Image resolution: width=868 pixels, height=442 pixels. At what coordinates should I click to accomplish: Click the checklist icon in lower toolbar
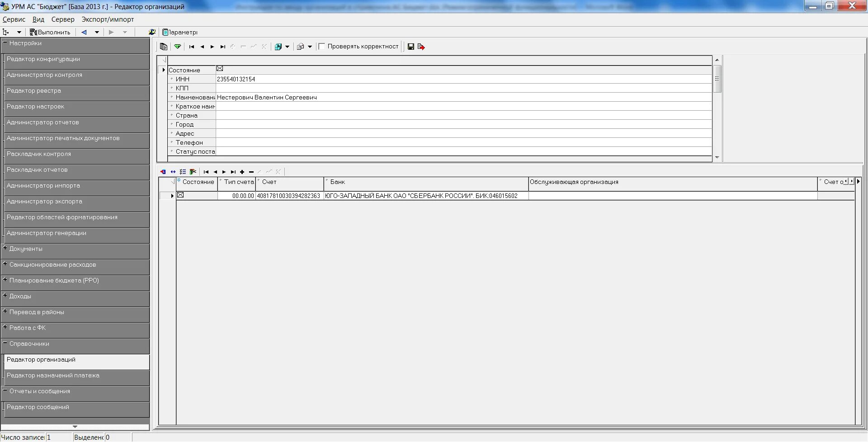click(183, 172)
